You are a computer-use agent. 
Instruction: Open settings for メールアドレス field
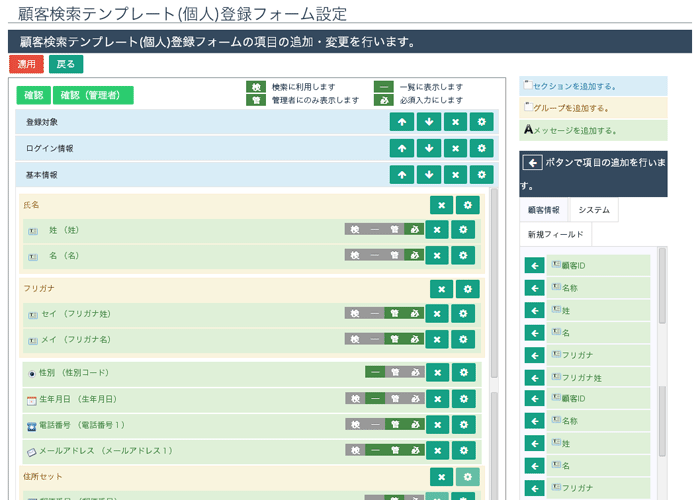coord(463,451)
